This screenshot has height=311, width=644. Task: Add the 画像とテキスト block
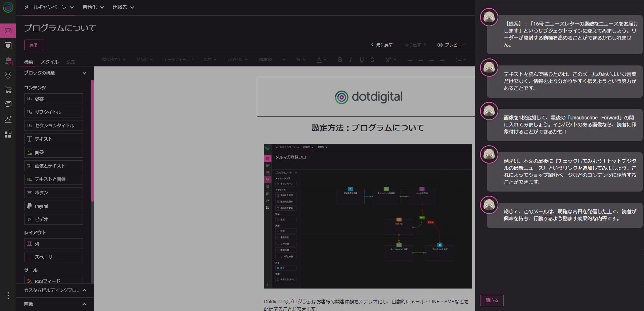pyautogui.click(x=53, y=166)
